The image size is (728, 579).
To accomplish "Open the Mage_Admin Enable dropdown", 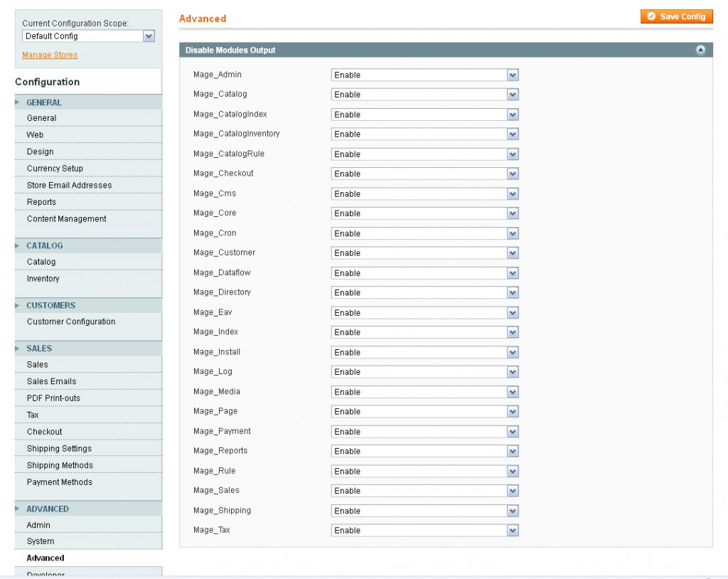I will click(x=424, y=75).
